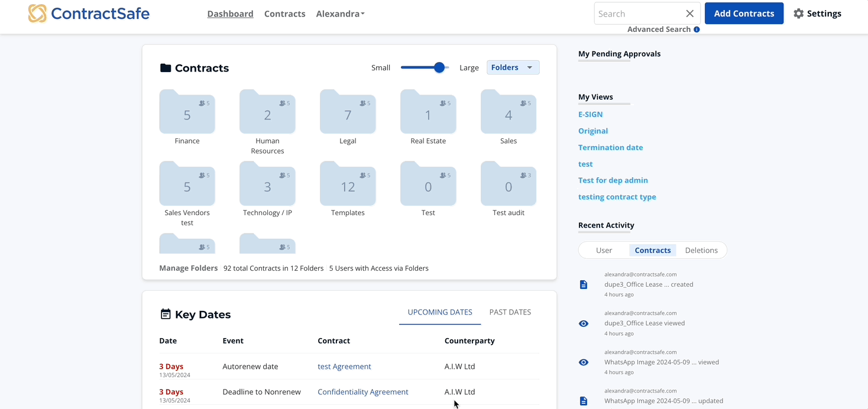
Task: Open the Confidentiality Agreement link
Action: pos(362,392)
